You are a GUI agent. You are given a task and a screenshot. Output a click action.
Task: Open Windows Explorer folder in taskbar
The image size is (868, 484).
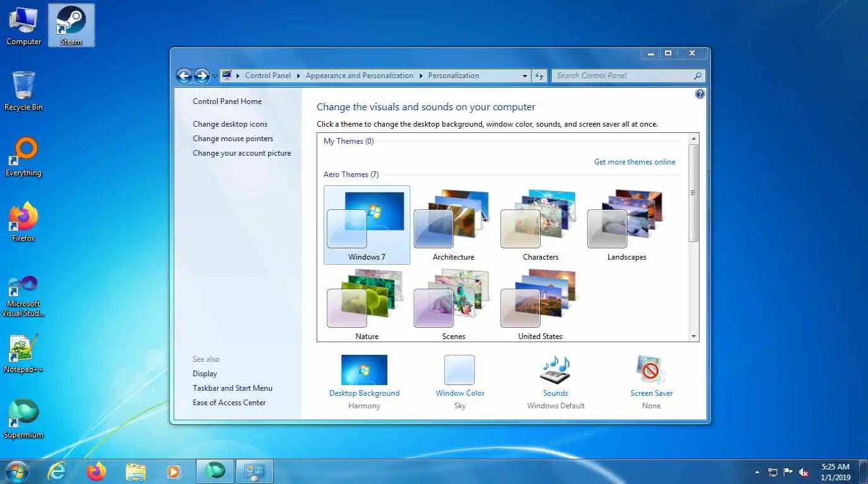(136, 471)
